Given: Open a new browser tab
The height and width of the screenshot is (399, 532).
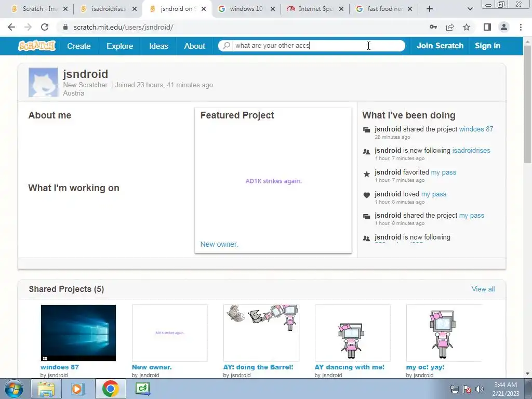Looking at the screenshot, I should [430, 9].
